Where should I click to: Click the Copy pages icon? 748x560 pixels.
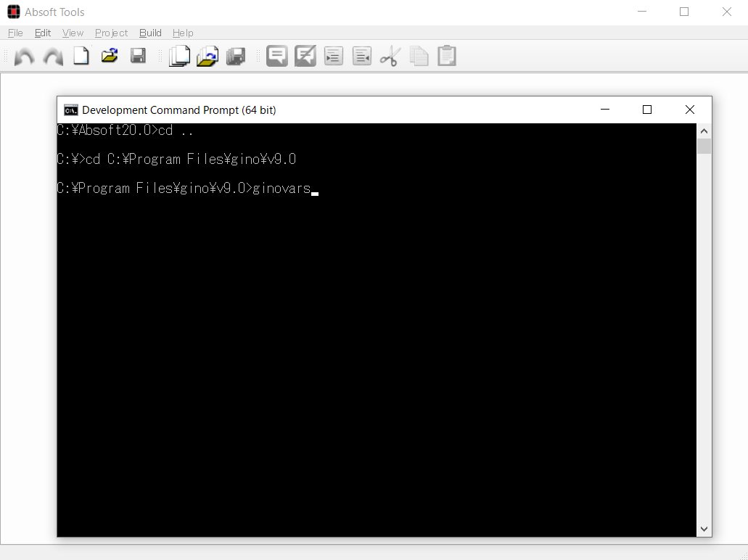419,57
